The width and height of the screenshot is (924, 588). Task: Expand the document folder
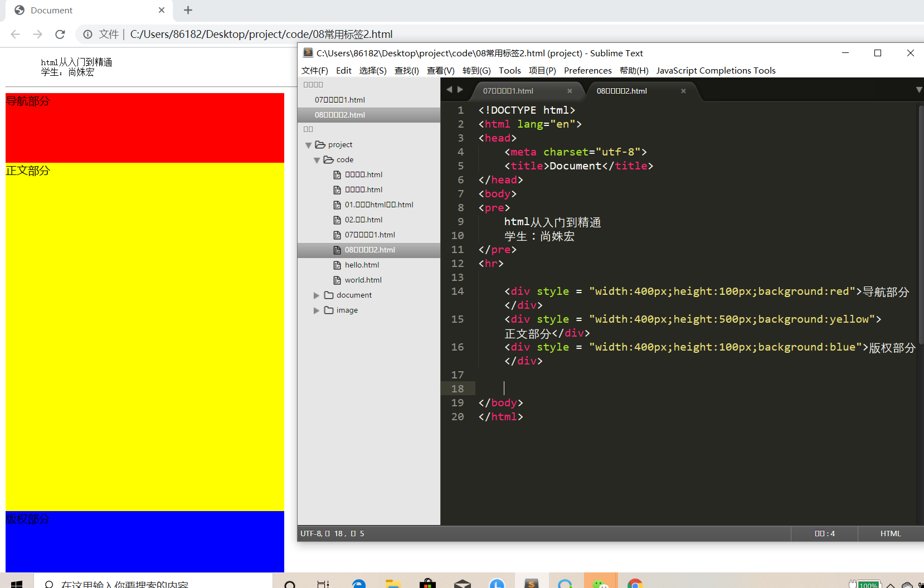coord(317,295)
